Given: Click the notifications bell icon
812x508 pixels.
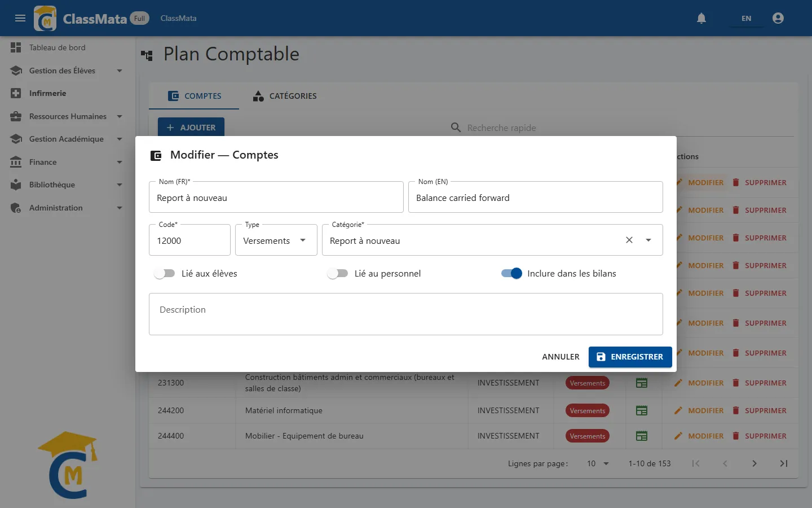Looking at the screenshot, I should (x=701, y=18).
